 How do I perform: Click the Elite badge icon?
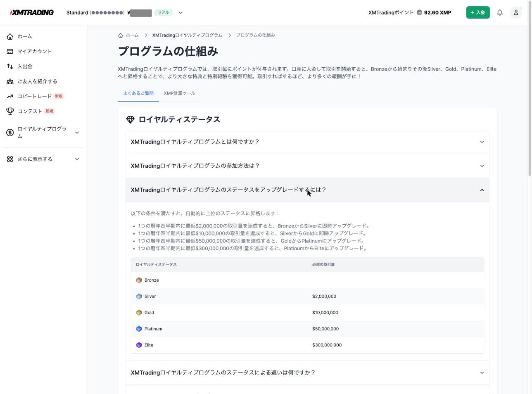pos(139,345)
